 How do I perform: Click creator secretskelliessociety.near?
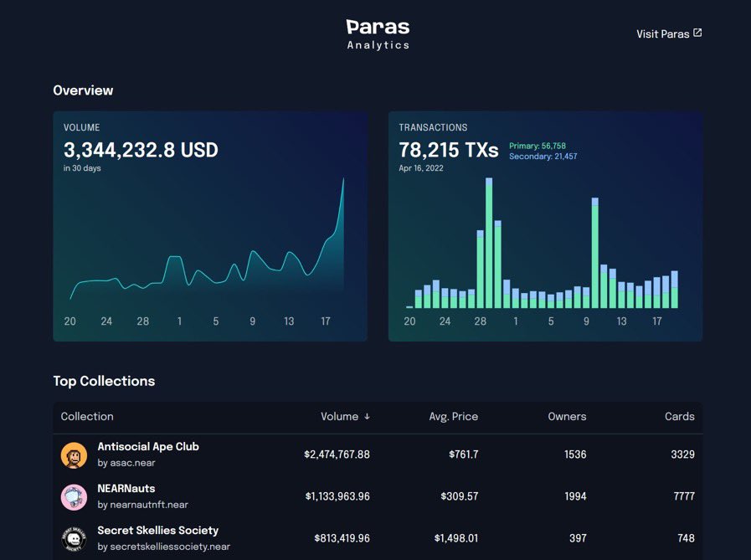(x=170, y=547)
